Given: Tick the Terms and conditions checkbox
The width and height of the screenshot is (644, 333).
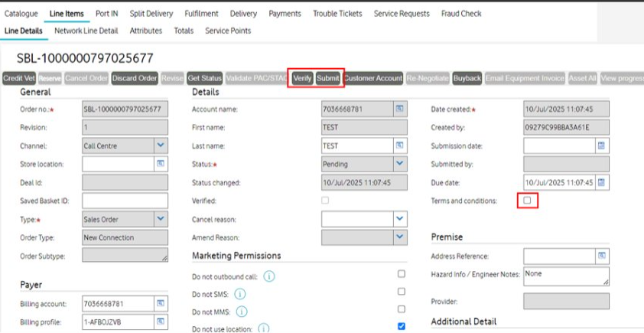Looking at the screenshot, I should [x=527, y=201].
